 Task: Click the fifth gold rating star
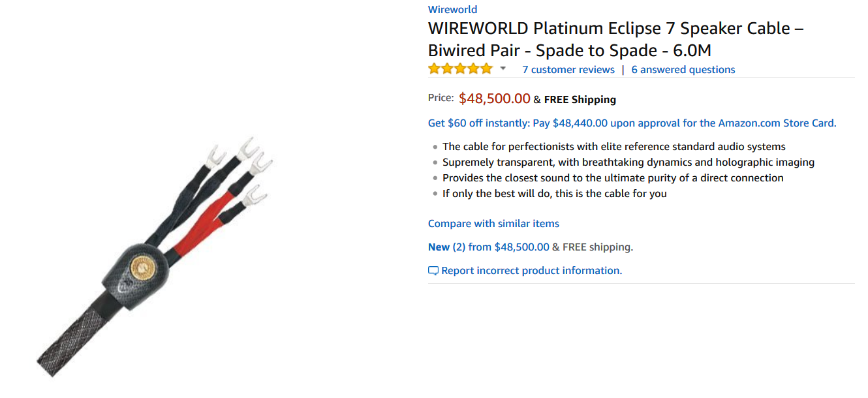486,69
